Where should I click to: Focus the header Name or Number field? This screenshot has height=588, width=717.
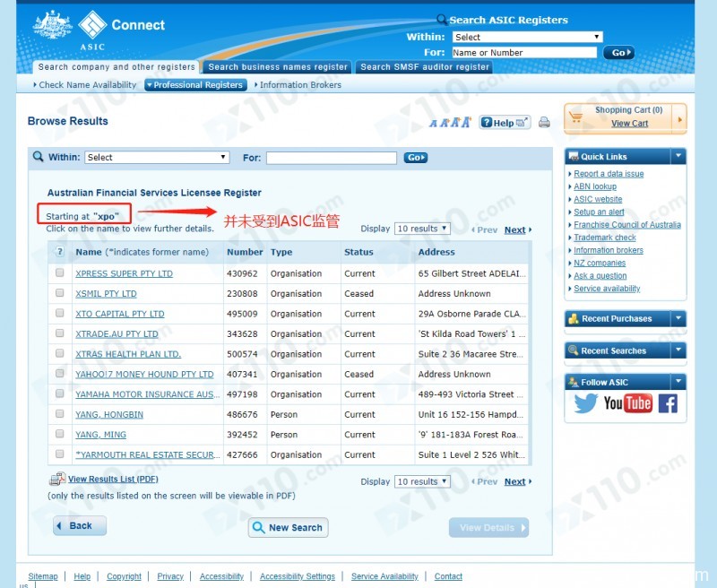pos(524,53)
